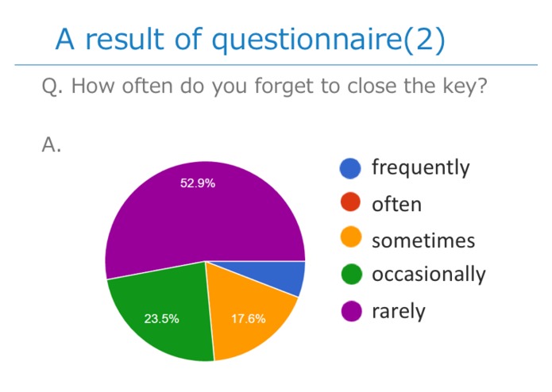Click the 23.5% percentage label
This screenshot has width=552, height=392.
tap(161, 319)
